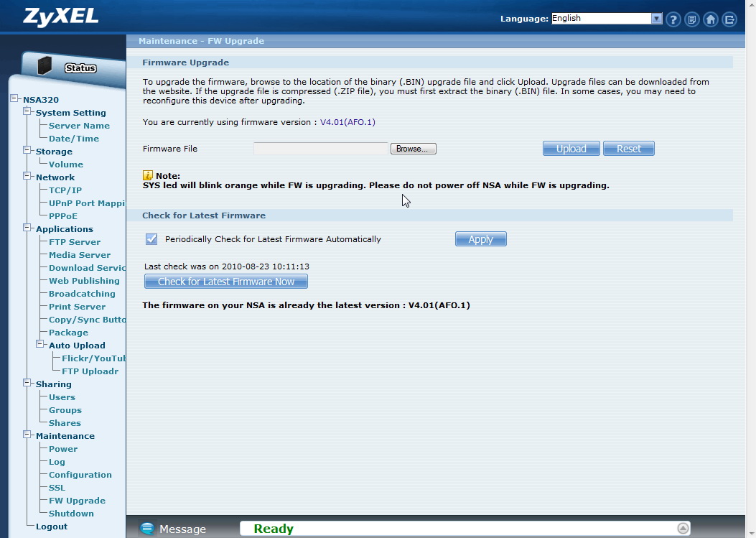The height and width of the screenshot is (538, 756).
Task: Open PPPoE settings
Action: coord(63,216)
